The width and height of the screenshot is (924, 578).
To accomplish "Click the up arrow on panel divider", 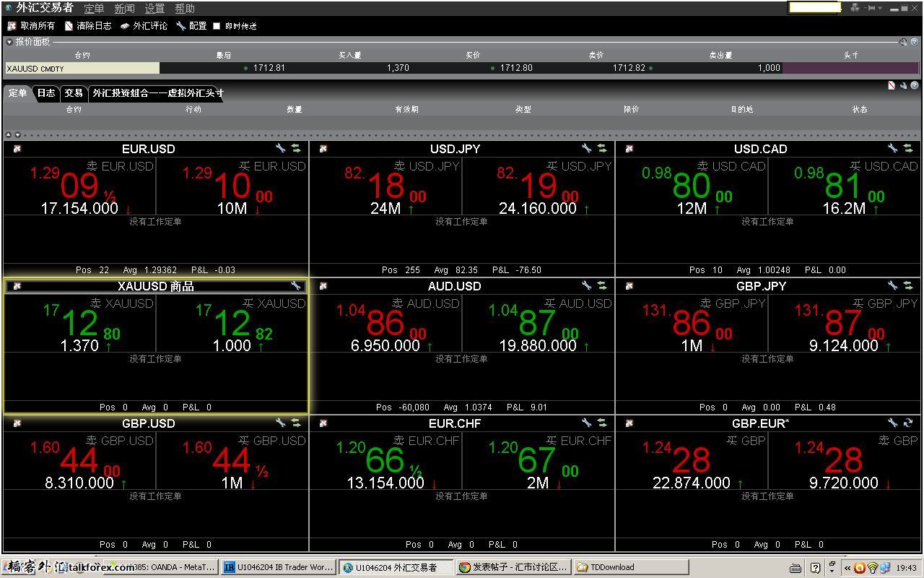I will (8, 135).
